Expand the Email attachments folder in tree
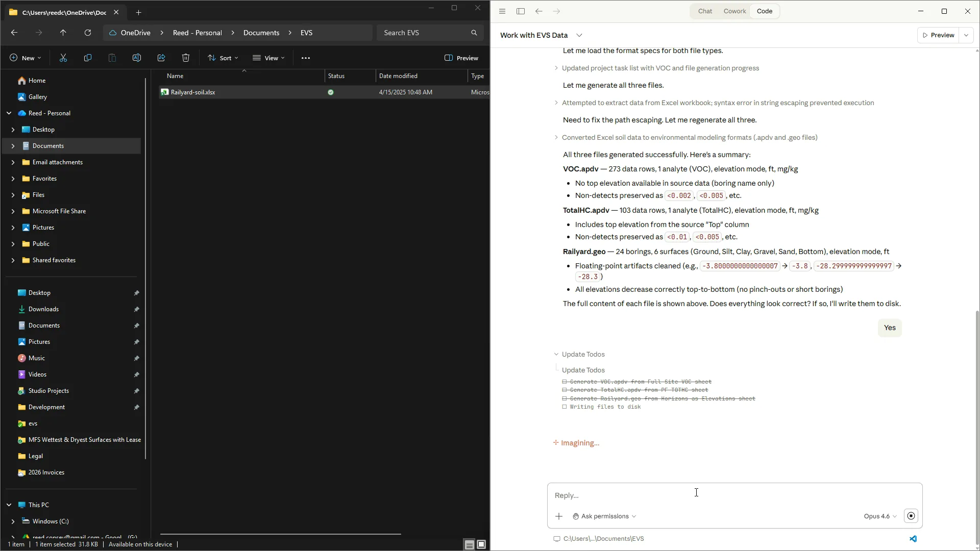The width and height of the screenshot is (980, 551). click(13, 162)
